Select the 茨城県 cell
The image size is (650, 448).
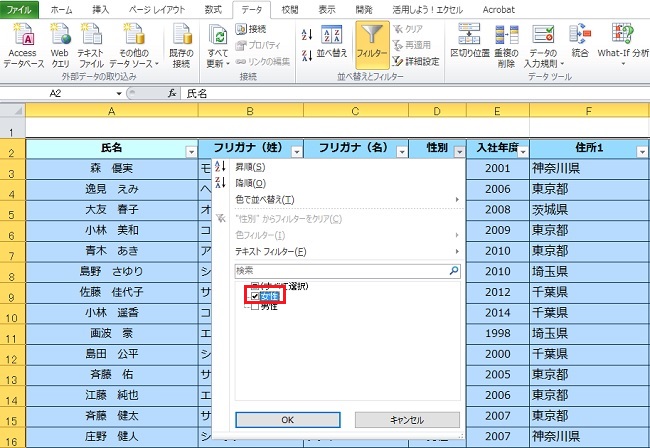point(589,210)
